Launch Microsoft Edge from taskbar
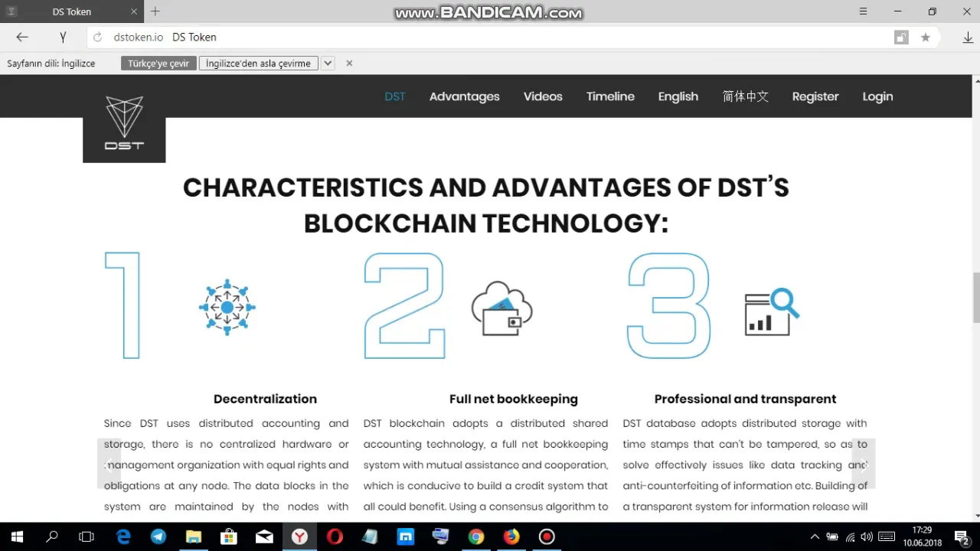Screen dimensions: 980x551 pyautogui.click(x=123, y=536)
